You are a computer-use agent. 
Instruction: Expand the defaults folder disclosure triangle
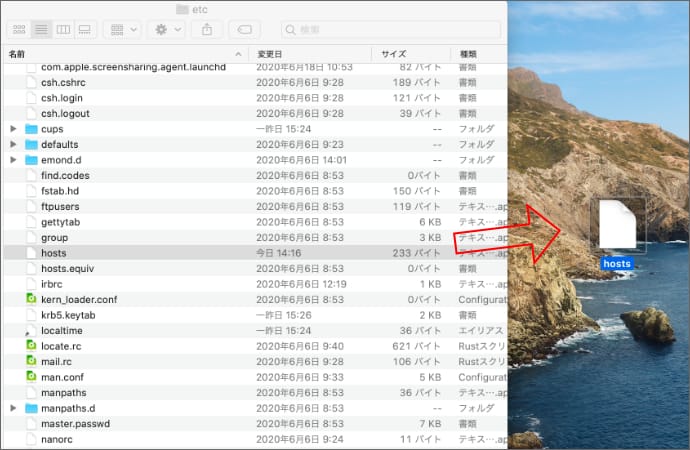[x=13, y=145]
